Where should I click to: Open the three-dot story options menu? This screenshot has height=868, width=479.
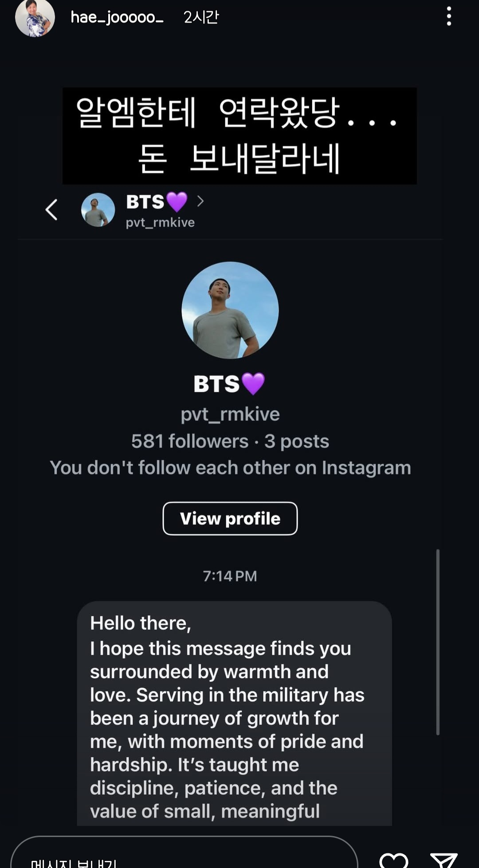pos(449,17)
